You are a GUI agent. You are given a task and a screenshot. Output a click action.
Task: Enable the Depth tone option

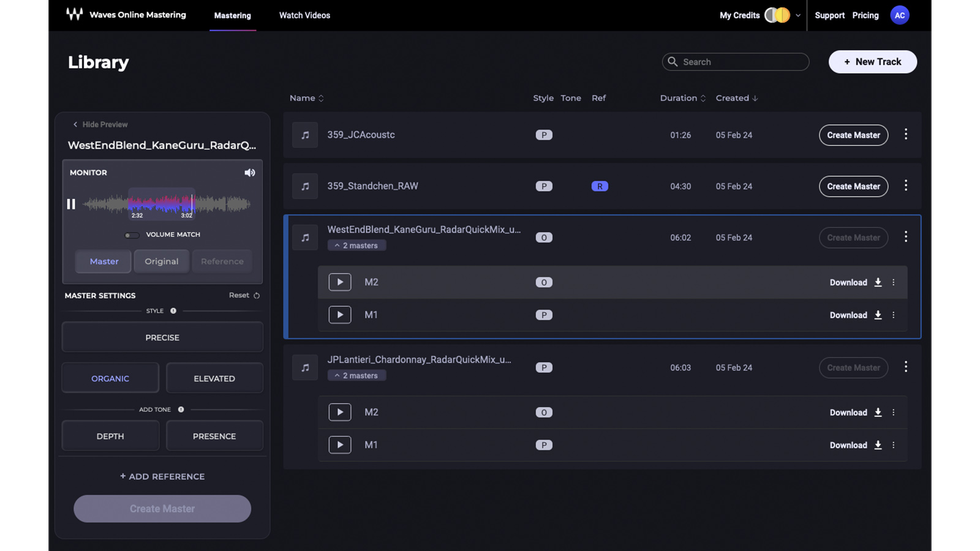(x=110, y=435)
